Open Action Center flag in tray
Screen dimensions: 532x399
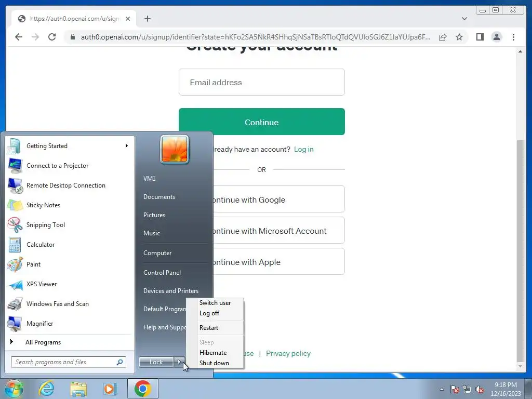coord(455,390)
